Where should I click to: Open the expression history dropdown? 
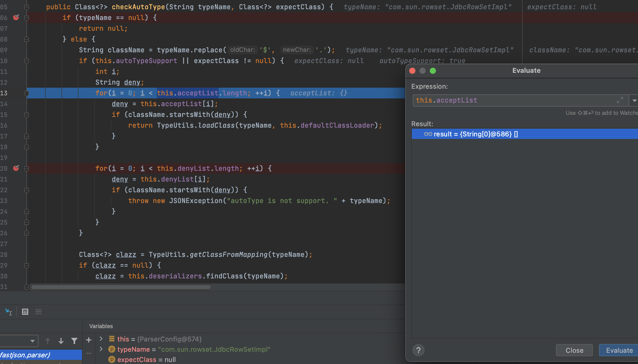click(634, 100)
